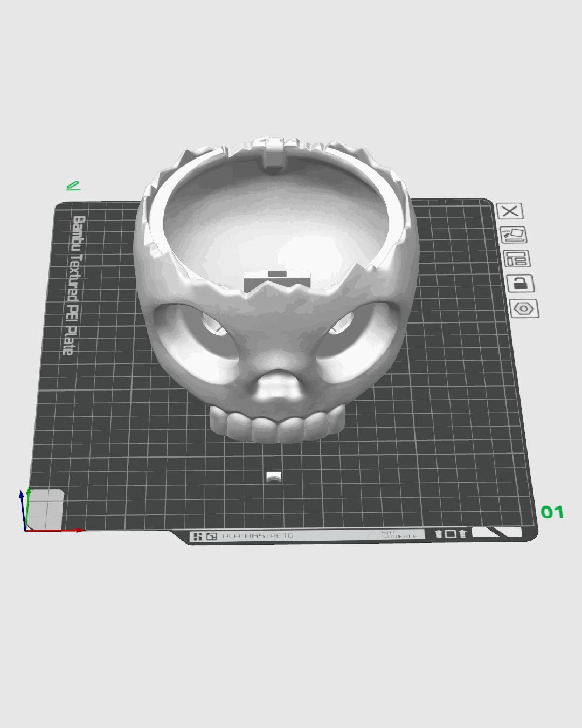Auto-orient objects on the plate
This screenshot has height=728, width=582.
513,235
